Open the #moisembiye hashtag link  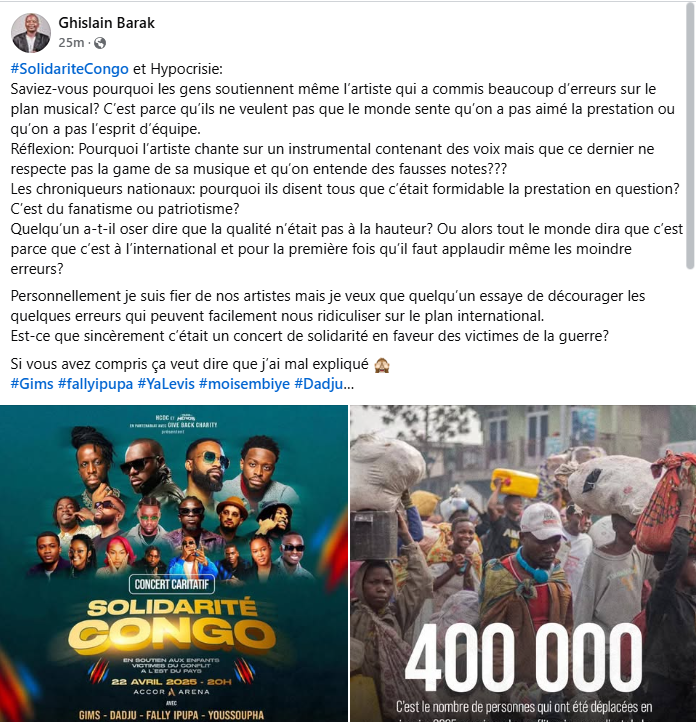coord(244,384)
